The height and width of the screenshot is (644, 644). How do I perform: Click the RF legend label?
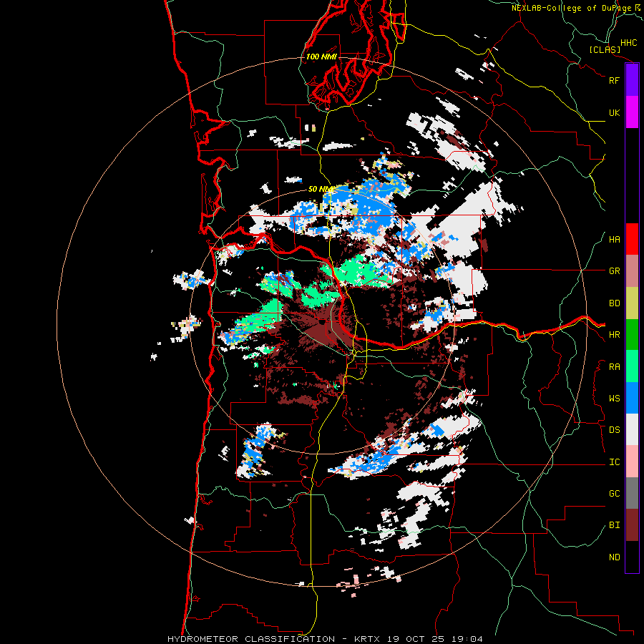pyautogui.click(x=615, y=80)
